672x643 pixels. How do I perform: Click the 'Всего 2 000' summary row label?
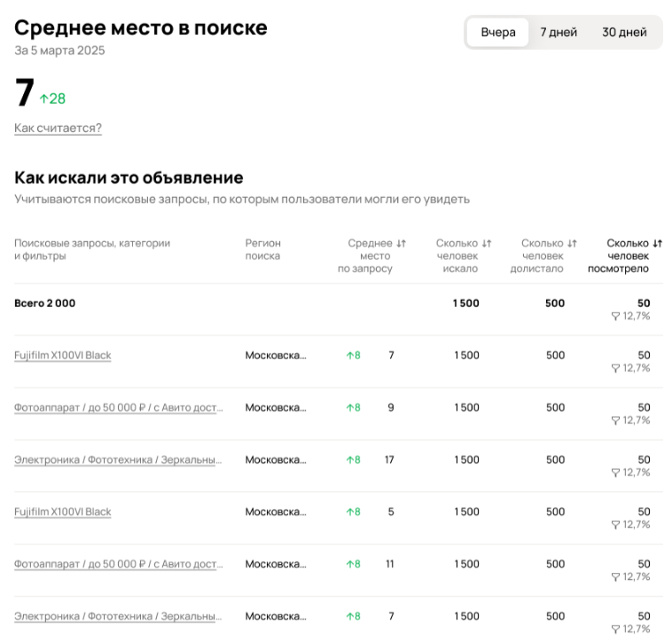(x=45, y=303)
